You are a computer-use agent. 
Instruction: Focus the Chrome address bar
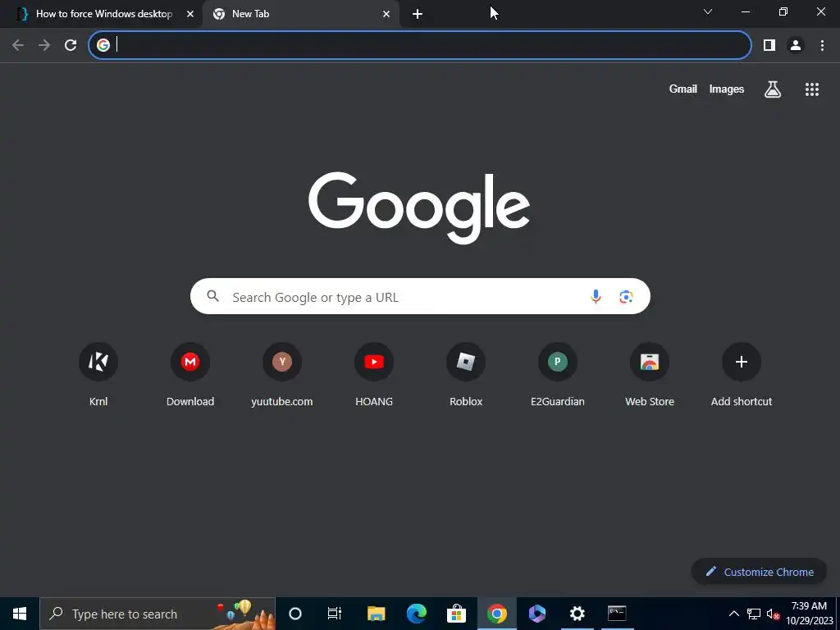pos(419,45)
